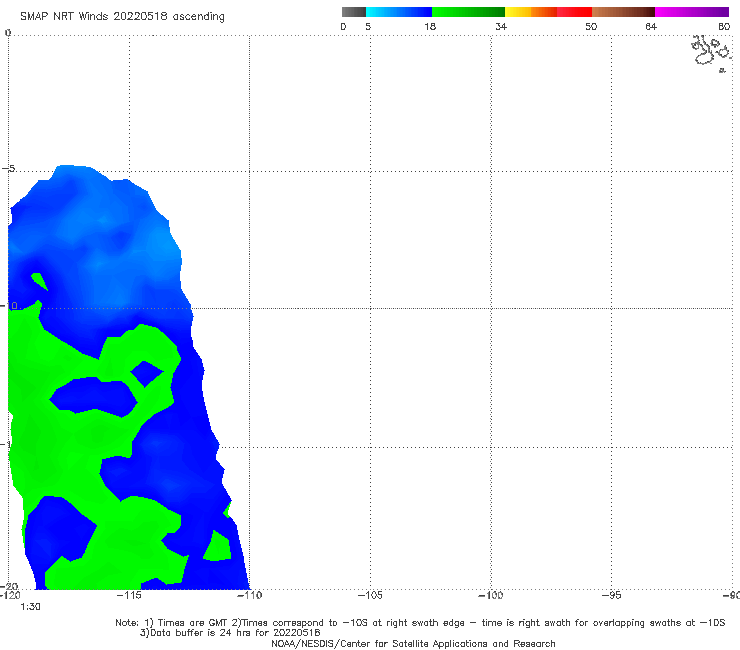This screenshot has height=650, width=740.
Task: Click the '-110' longitude axis label
Action: [x=249, y=595]
